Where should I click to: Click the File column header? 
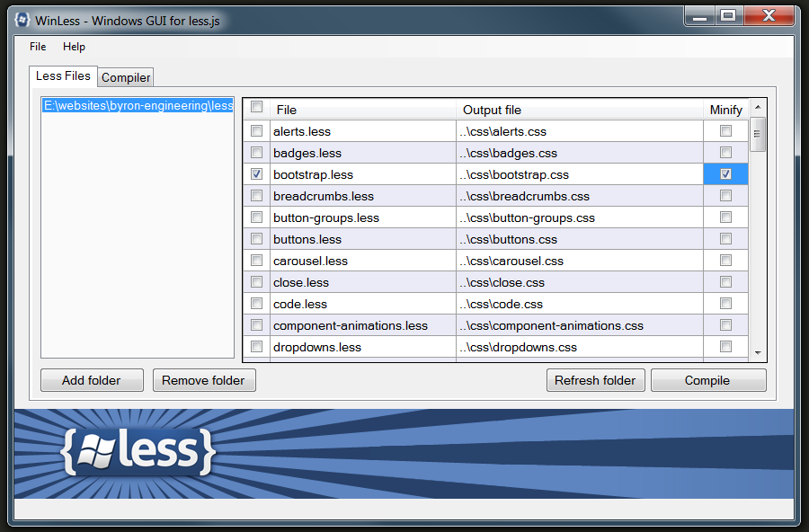coord(363,110)
